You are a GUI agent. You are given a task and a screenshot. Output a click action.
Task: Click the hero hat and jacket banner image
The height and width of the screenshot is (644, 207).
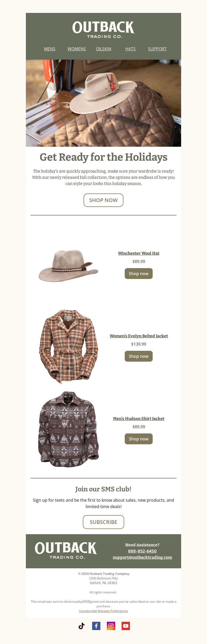103,103
